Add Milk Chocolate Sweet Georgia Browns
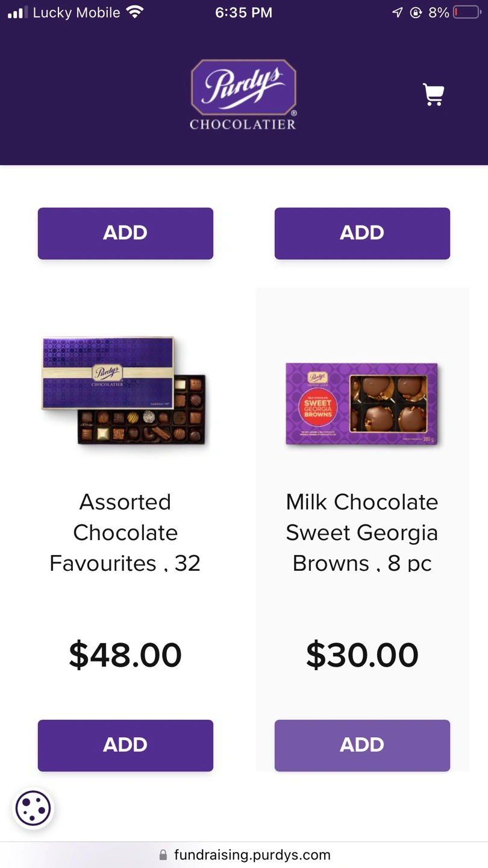This screenshot has height=868, width=488. pyautogui.click(x=362, y=745)
